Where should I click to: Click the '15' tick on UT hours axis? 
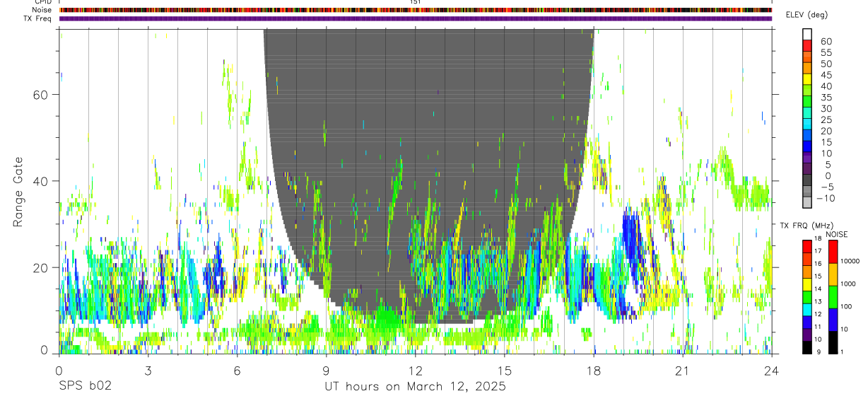504,370
